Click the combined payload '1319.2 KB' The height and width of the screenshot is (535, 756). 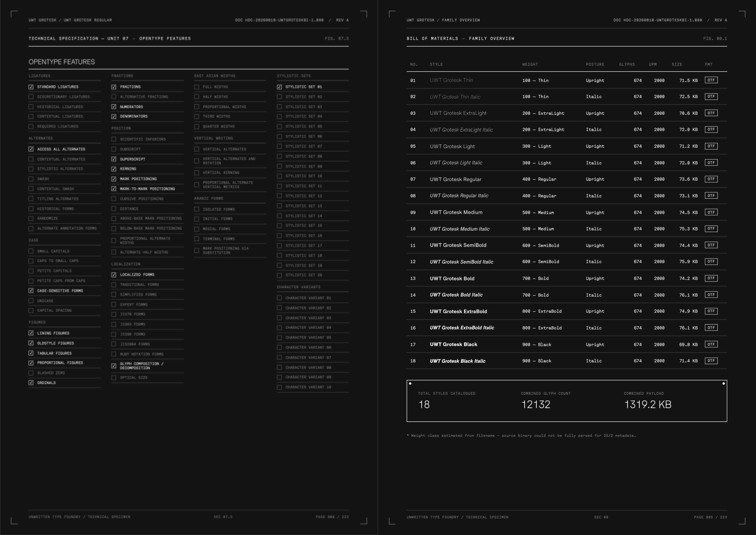coord(648,405)
